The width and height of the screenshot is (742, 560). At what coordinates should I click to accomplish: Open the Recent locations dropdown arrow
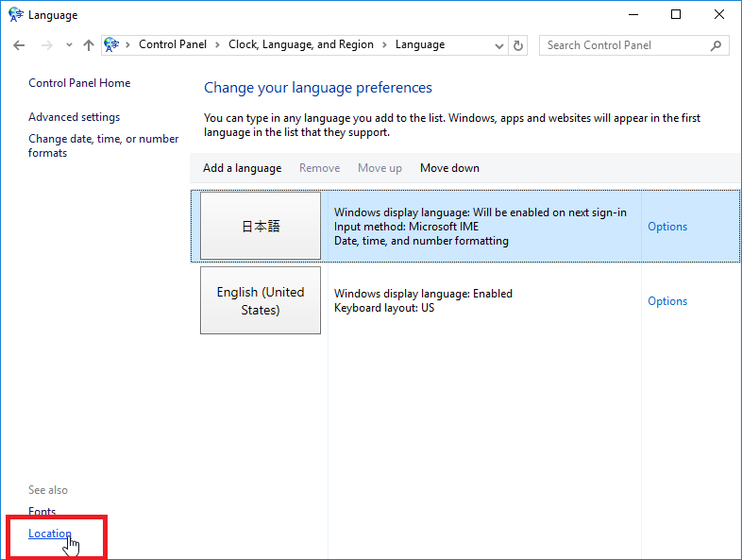(69, 45)
